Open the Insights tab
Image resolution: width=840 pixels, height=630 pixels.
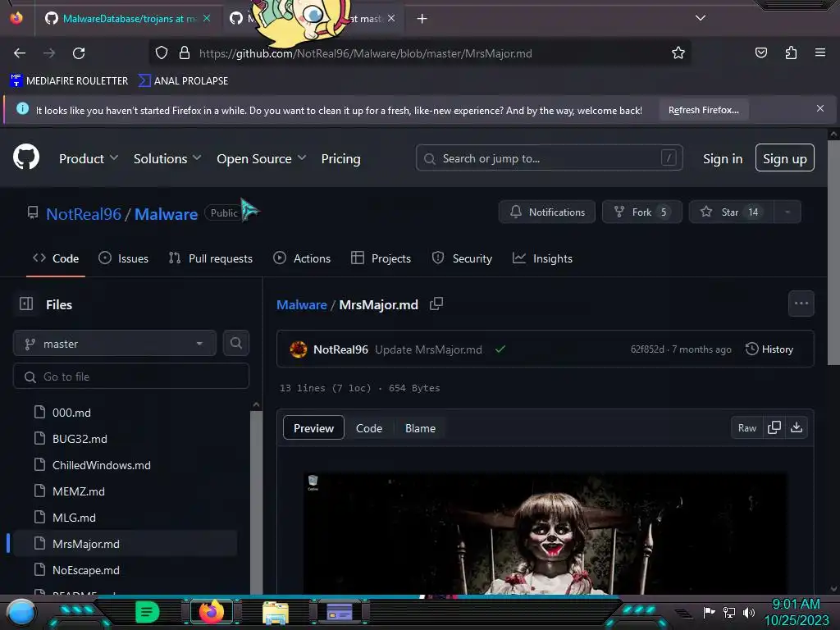coord(542,258)
